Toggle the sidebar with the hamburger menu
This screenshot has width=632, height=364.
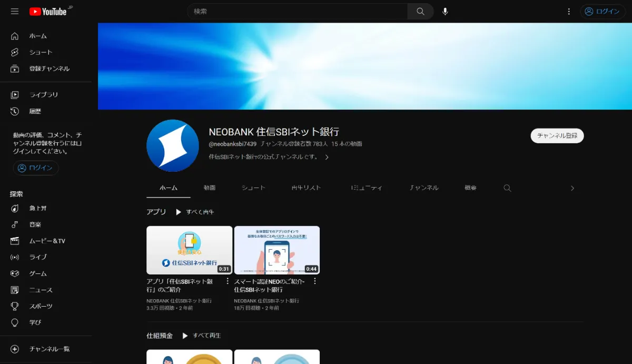pos(14,11)
